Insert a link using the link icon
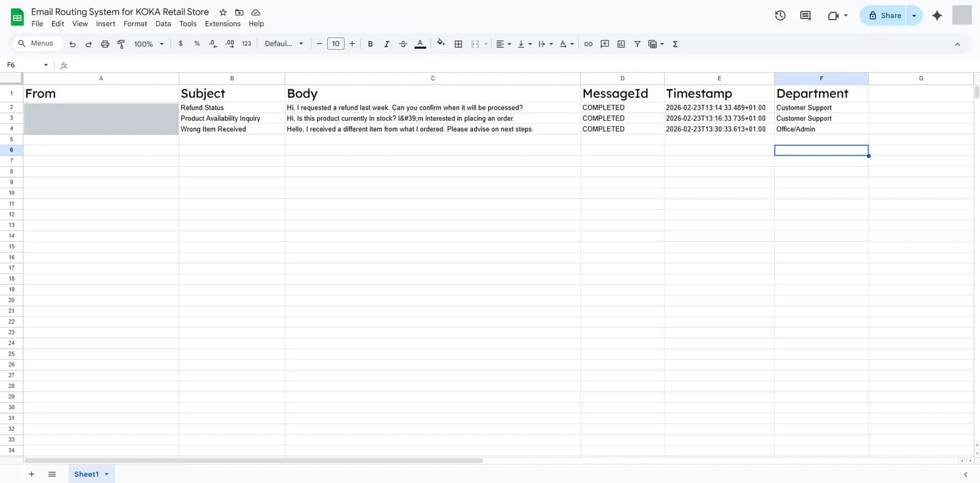 tap(589, 44)
